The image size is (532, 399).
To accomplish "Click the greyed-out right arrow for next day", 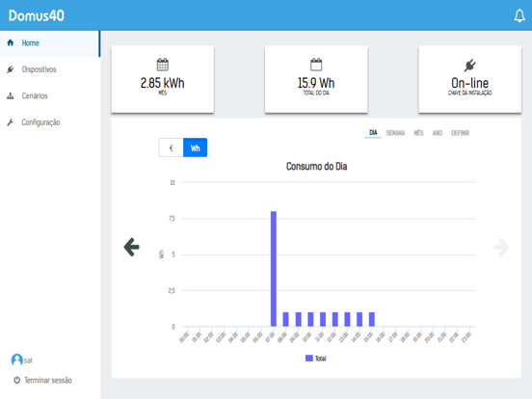I will coord(501,247).
